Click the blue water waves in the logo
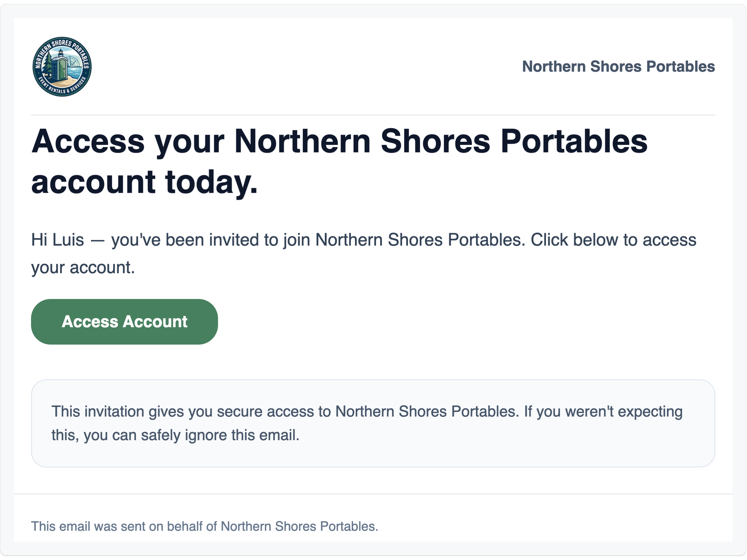This screenshot has width=747, height=560. (x=76, y=72)
